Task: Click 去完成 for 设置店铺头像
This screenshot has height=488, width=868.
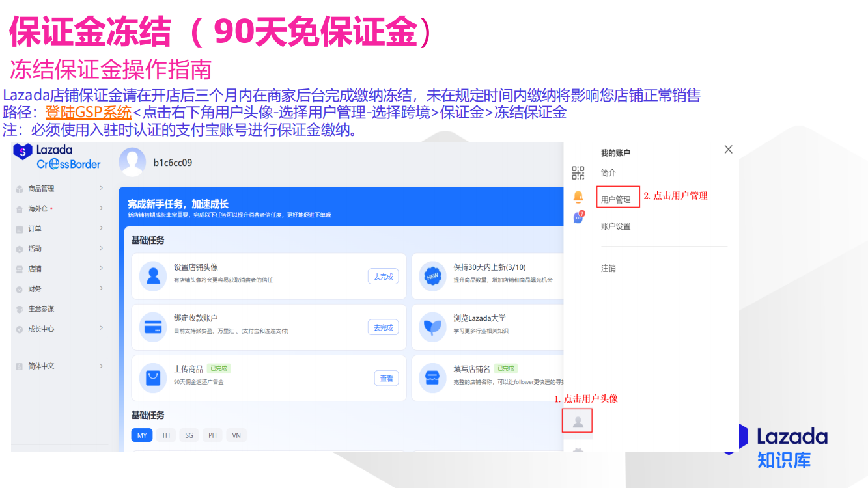Action: point(383,277)
